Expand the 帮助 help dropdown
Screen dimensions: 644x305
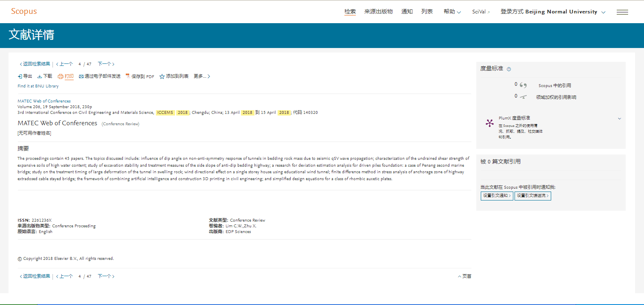(452, 12)
